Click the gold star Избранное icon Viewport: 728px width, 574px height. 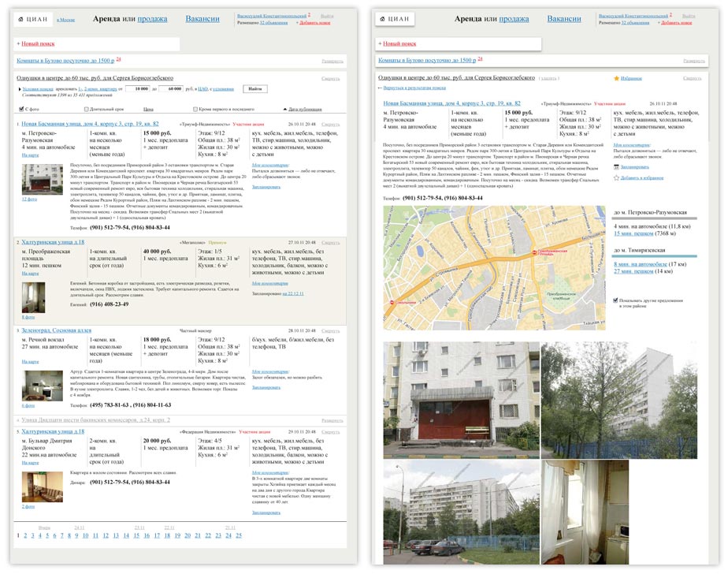pyautogui.click(x=616, y=79)
